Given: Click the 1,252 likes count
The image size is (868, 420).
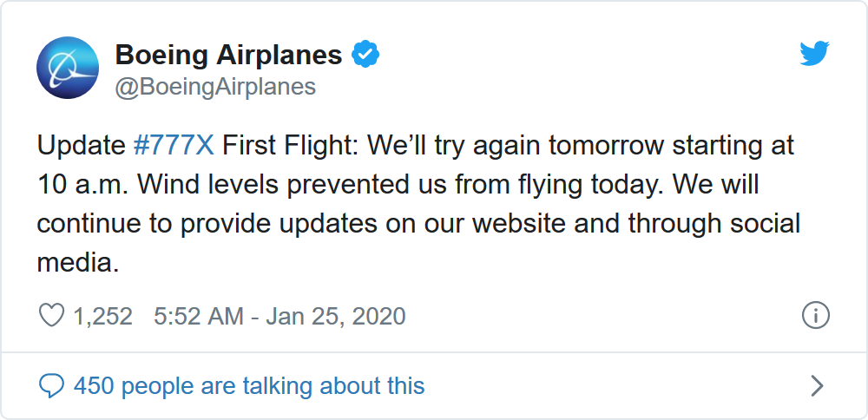Looking at the screenshot, I should click(x=102, y=316).
